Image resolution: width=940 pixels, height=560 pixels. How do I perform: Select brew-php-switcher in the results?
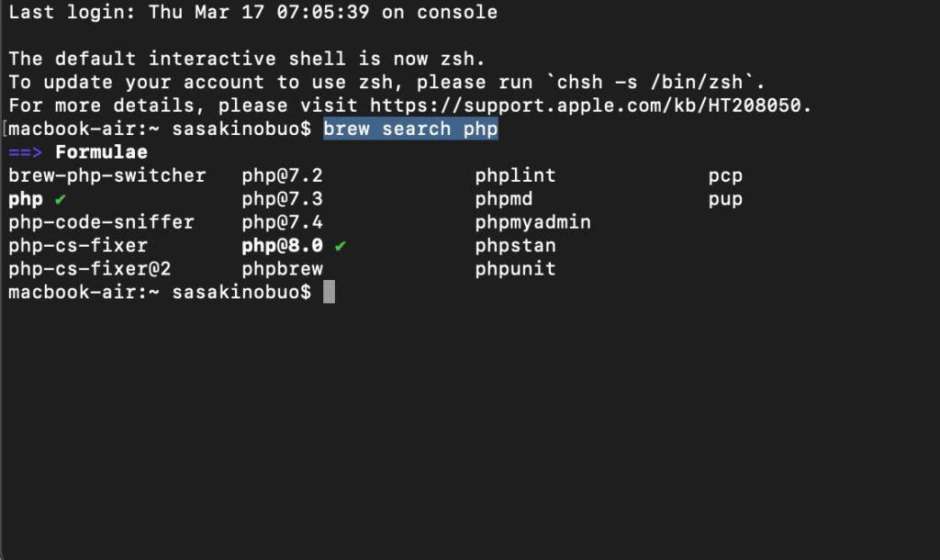pyautogui.click(x=106, y=175)
